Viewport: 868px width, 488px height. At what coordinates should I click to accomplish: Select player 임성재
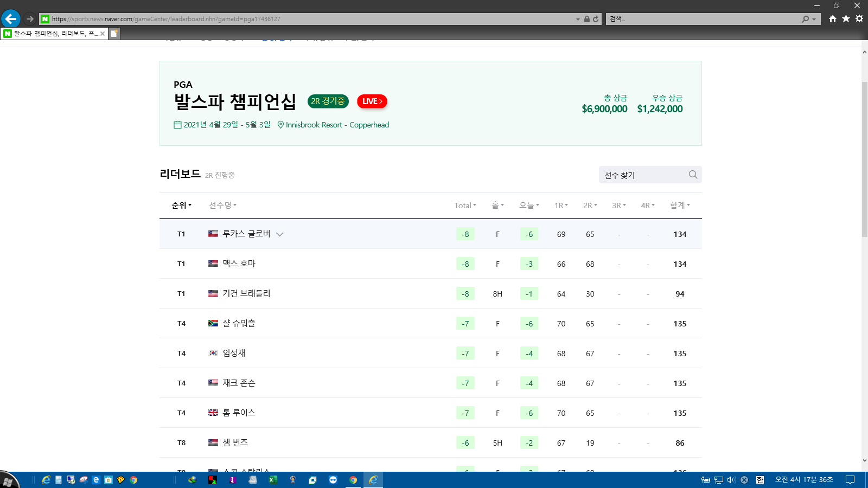pyautogui.click(x=234, y=353)
